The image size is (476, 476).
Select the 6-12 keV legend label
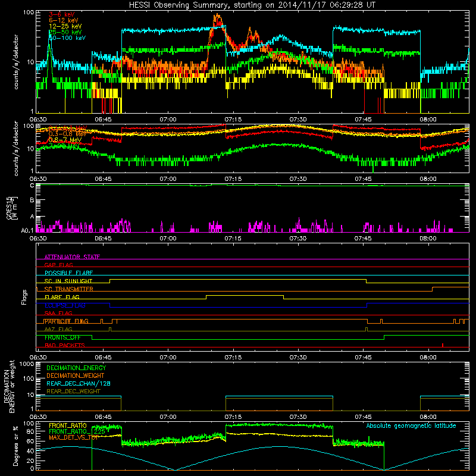click(x=63, y=20)
